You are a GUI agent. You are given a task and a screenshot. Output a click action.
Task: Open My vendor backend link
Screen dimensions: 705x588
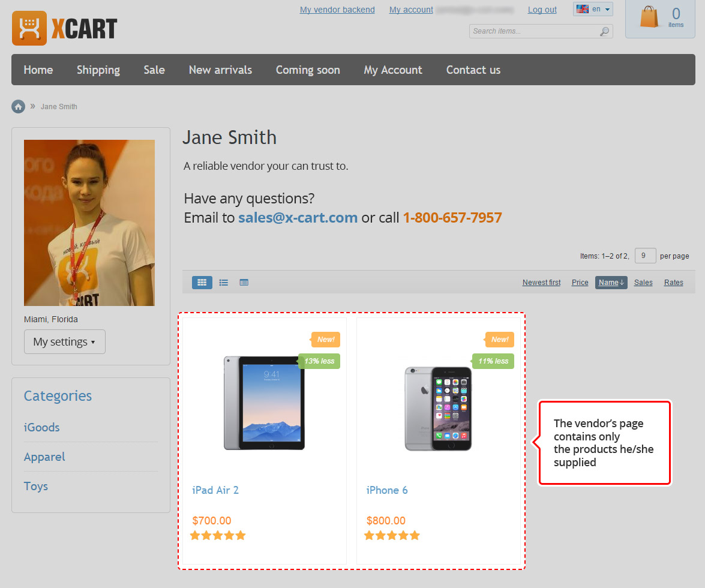click(337, 10)
